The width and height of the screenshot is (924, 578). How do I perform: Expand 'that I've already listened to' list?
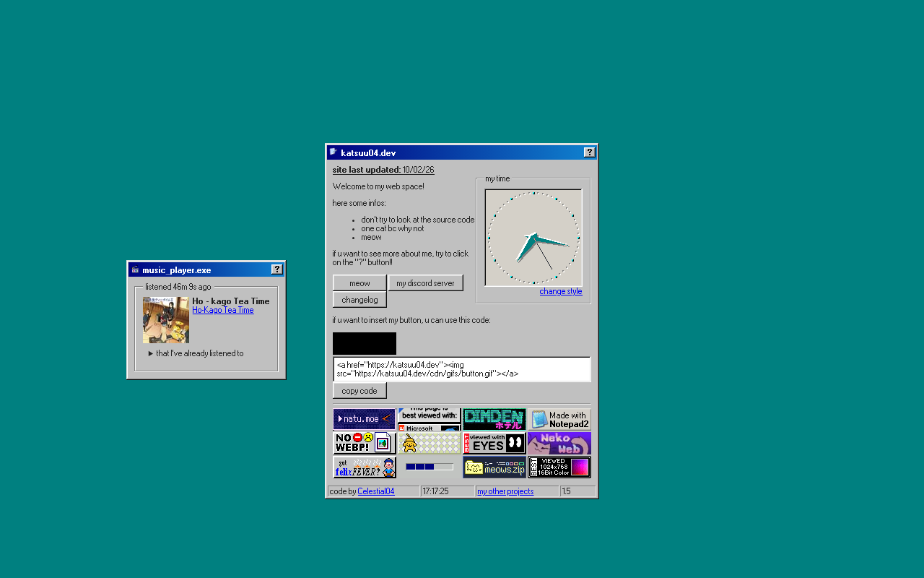coord(196,353)
